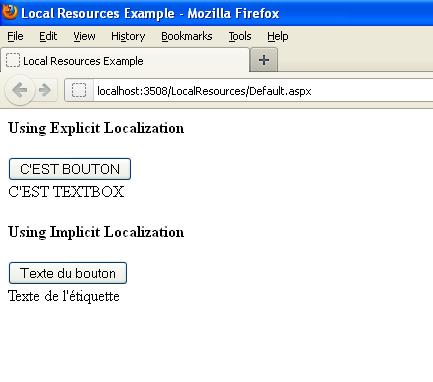The image size is (433, 382).
Task: Click the C'EST BOUTON button
Action: click(70, 169)
